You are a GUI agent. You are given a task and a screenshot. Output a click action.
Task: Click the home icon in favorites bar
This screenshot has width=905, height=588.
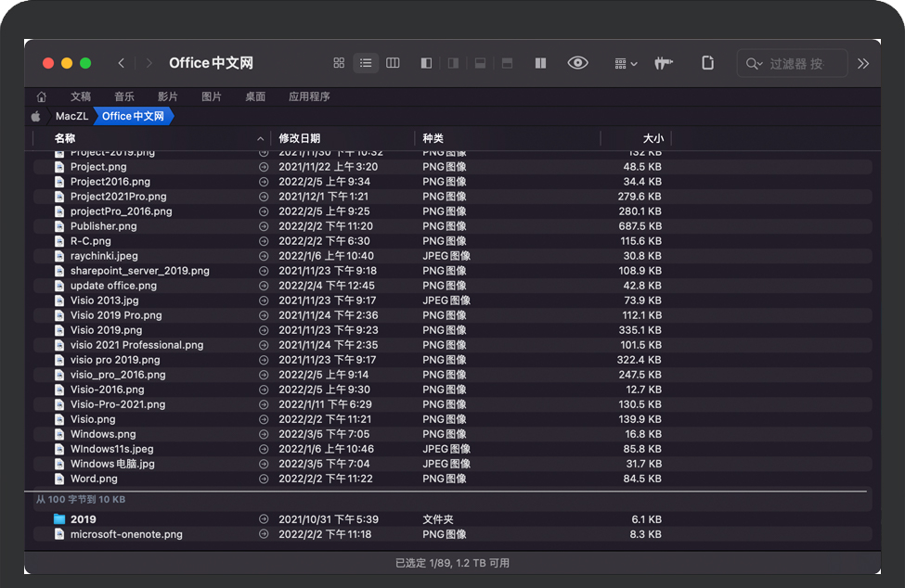click(41, 96)
